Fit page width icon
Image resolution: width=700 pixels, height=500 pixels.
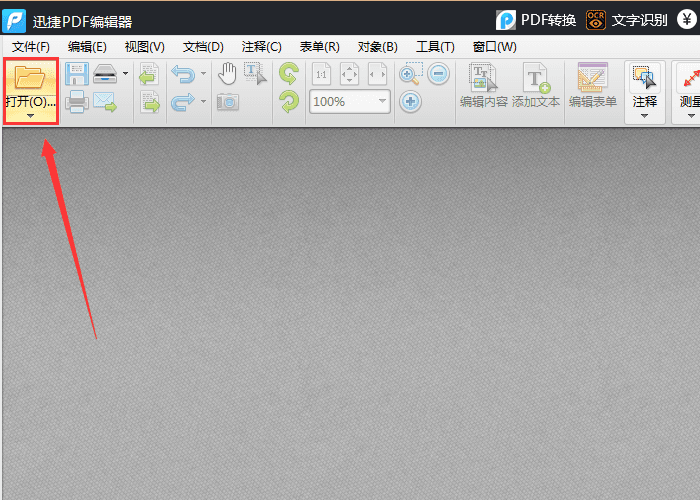click(x=377, y=74)
